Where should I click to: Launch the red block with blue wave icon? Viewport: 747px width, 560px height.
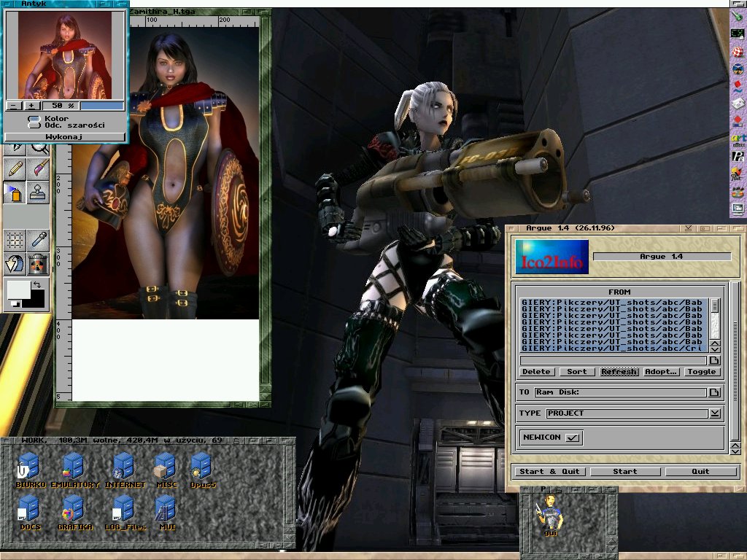(x=738, y=87)
